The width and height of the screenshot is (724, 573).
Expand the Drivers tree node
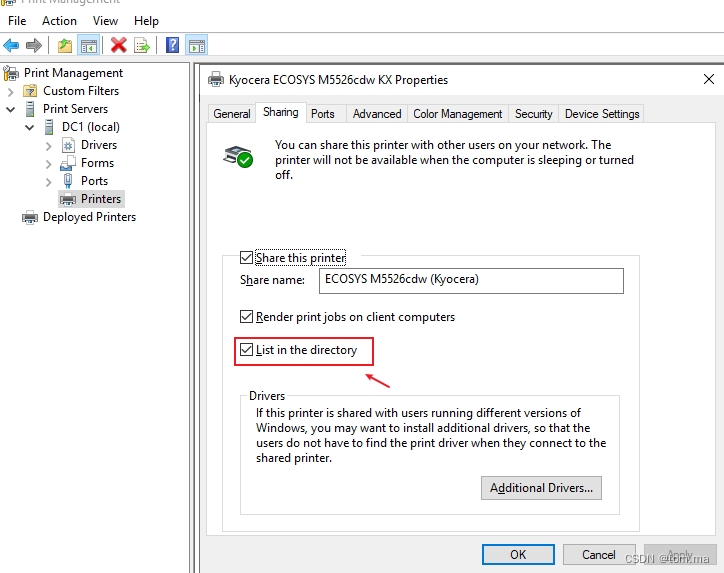48,146
